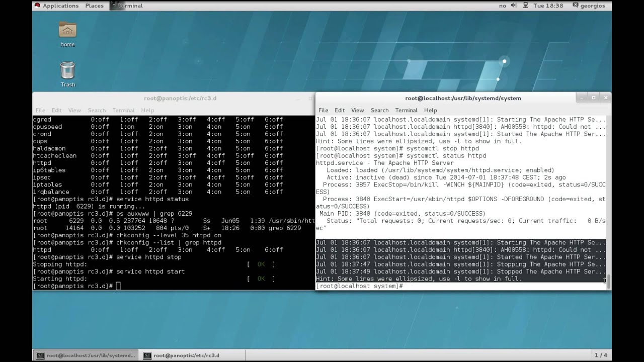The image size is (644, 362).
Task: Open Help menu in panoptis terminal
Action: coord(147,110)
